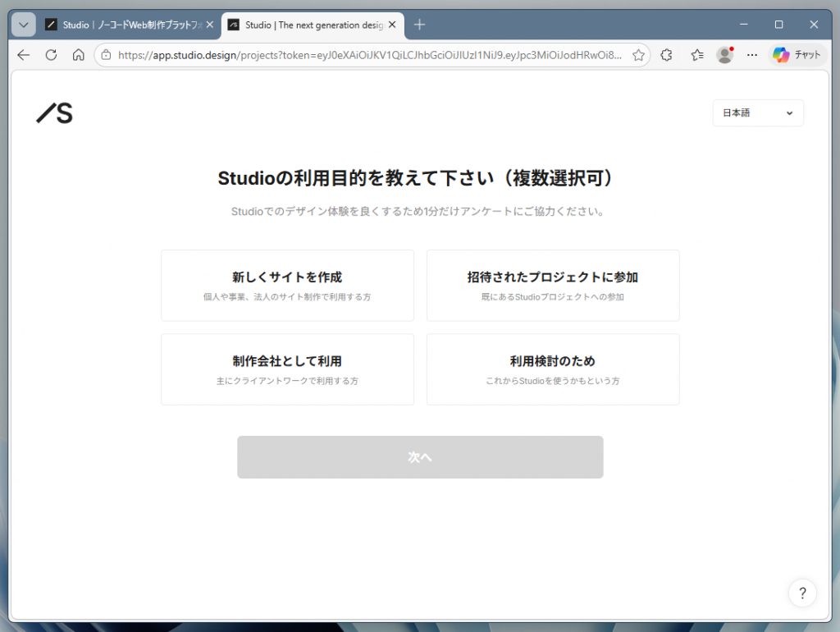840x632 pixels.
Task: Minimize the browser window
Action: point(743,25)
